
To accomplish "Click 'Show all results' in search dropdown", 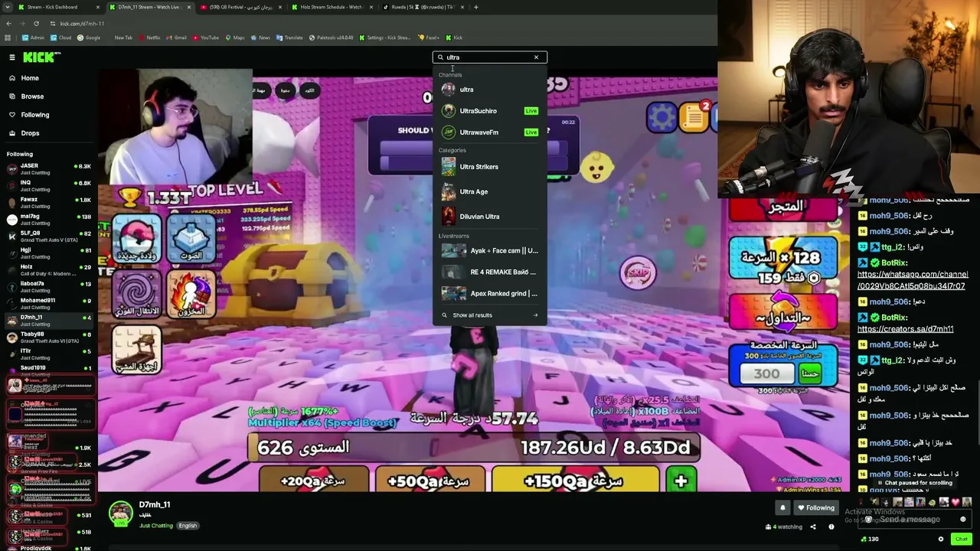I will (490, 315).
